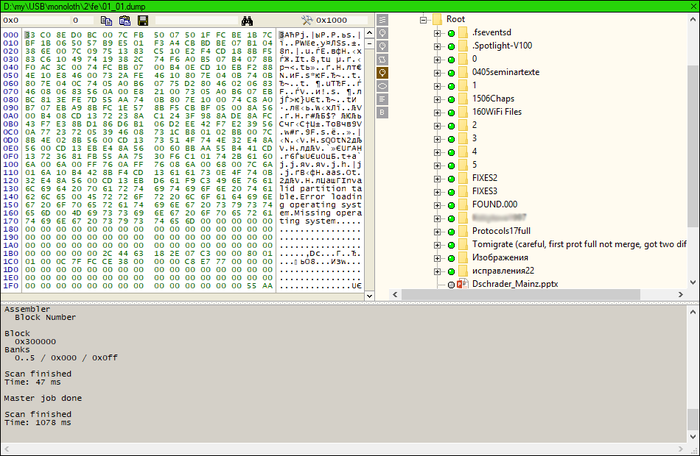
Task: Click the floppy disk save icon
Action: (x=145, y=20)
